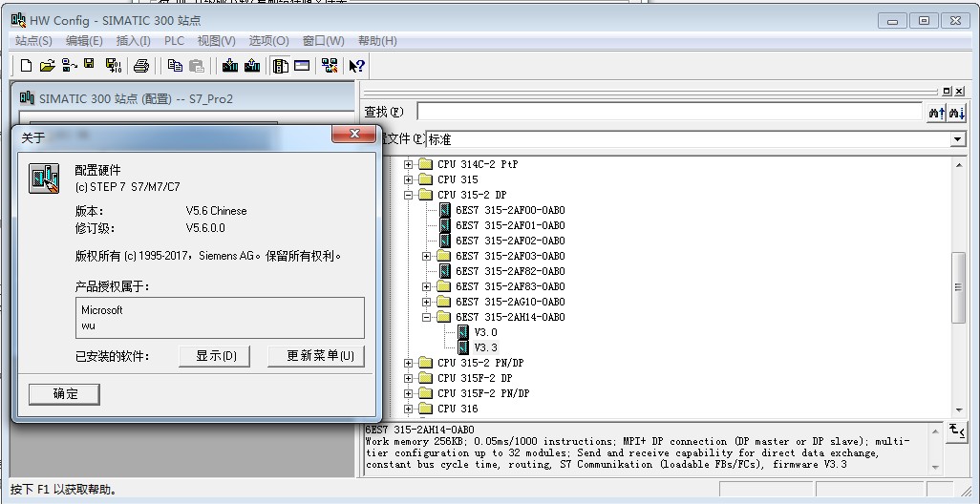Click the Open folder toolbar icon
Image resolution: width=980 pixels, height=504 pixels.
pyautogui.click(x=47, y=66)
